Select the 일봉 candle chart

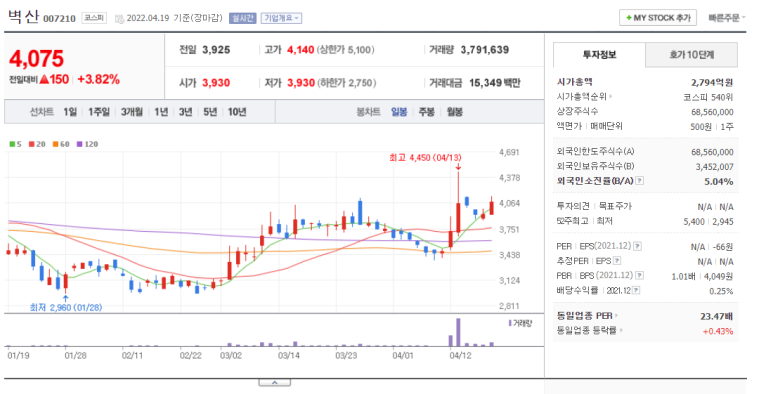[399, 112]
